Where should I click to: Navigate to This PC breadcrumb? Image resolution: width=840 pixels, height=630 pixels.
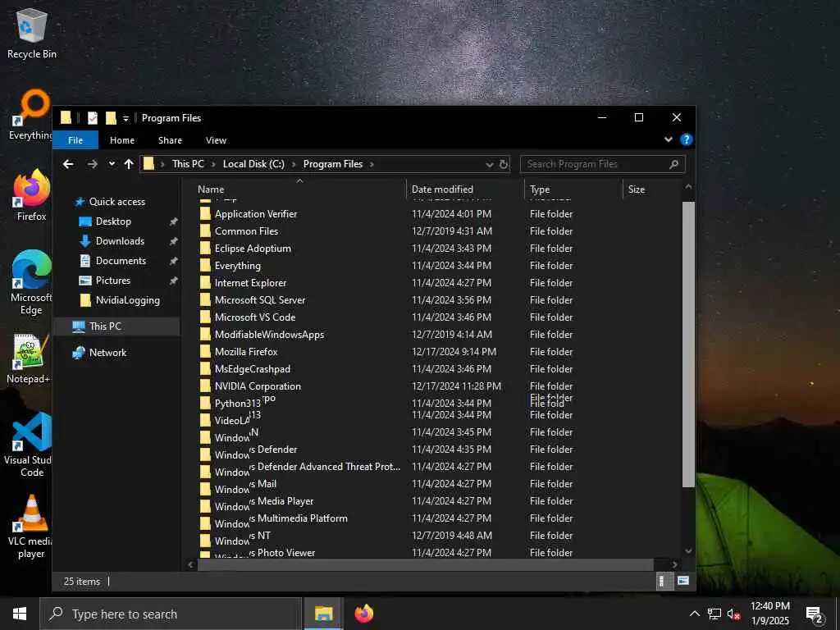coord(188,164)
